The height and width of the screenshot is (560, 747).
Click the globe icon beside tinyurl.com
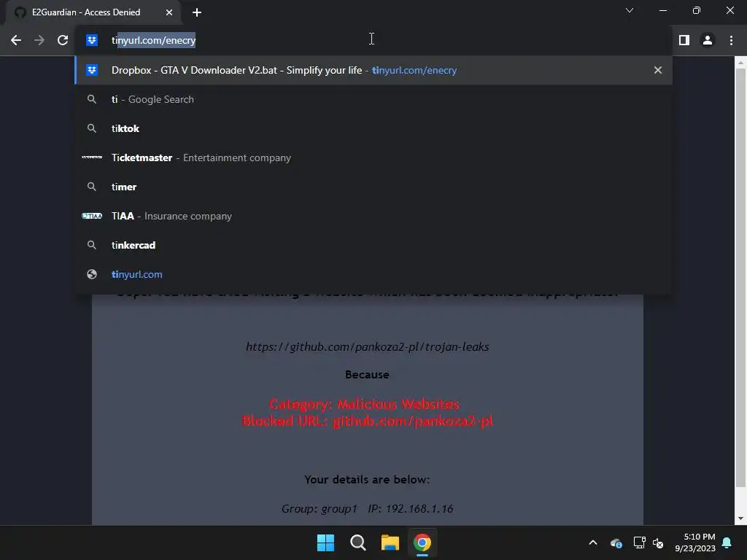coord(92,274)
